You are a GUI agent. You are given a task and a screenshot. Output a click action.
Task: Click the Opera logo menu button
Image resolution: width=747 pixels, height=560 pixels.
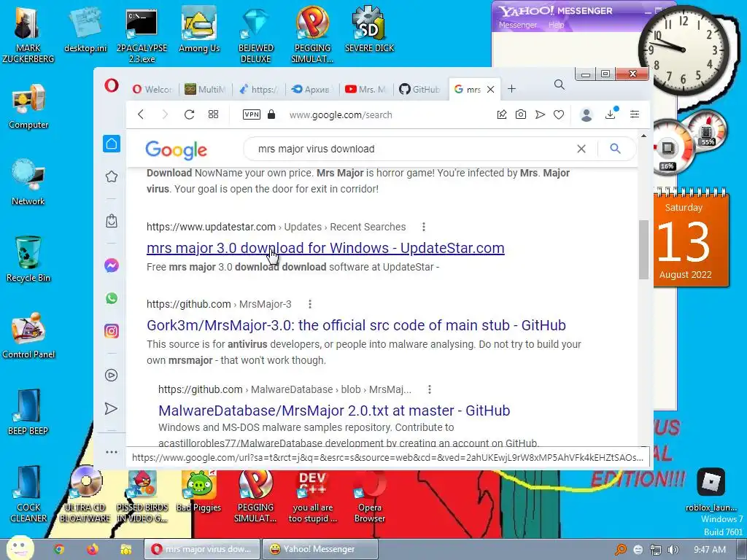(112, 86)
